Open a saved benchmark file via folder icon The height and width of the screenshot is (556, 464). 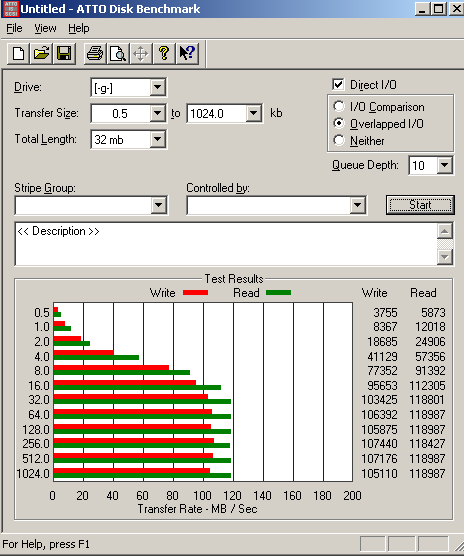coord(41,54)
